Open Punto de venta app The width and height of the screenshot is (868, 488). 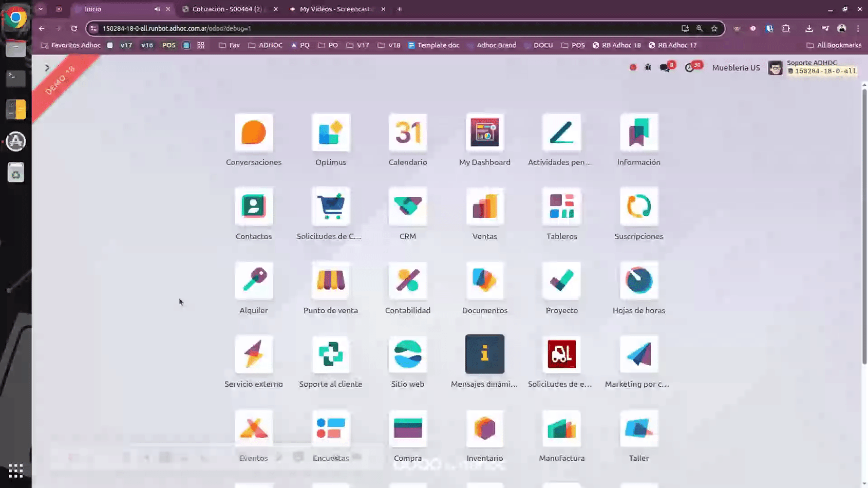point(331,281)
